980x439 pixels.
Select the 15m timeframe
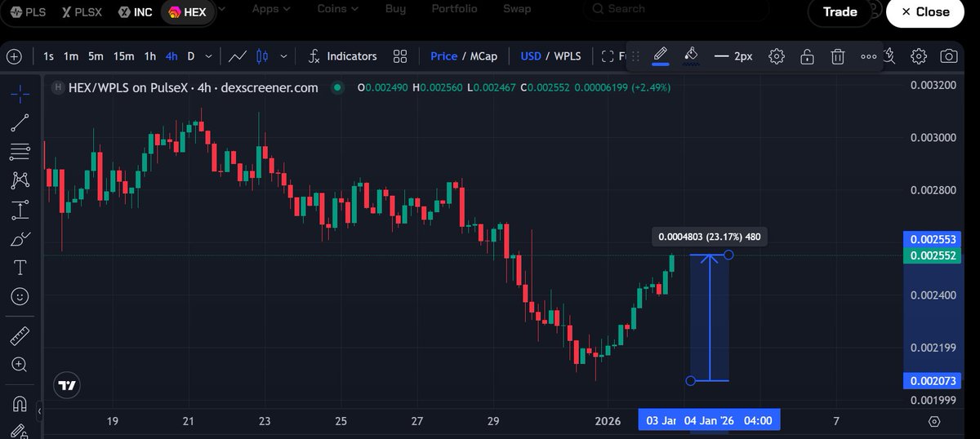(x=123, y=56)
